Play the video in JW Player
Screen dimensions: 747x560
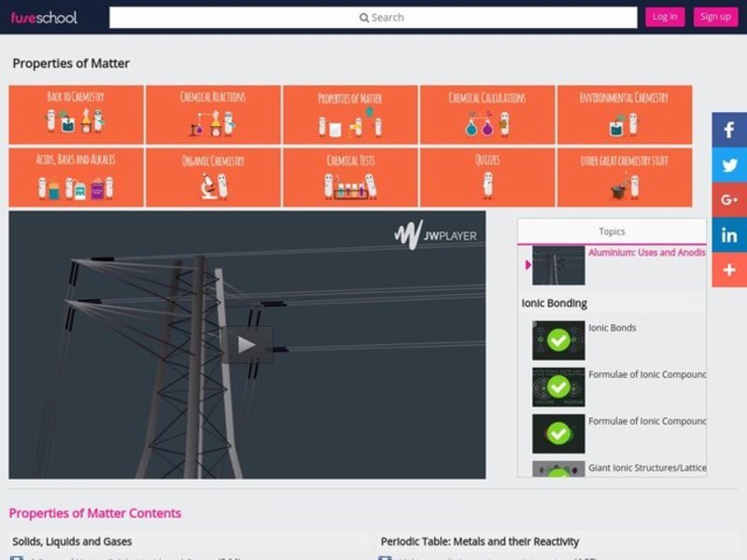[x=247, y=344]
